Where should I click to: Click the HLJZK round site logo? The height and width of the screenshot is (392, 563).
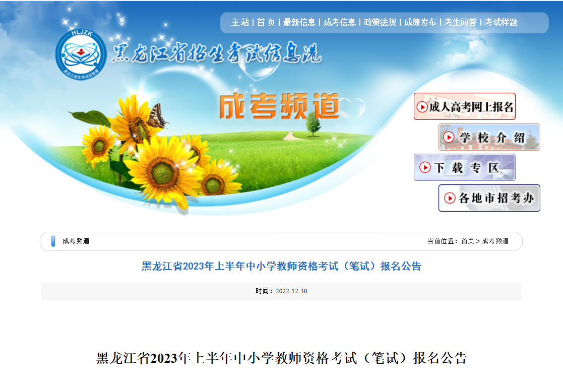pos(81,54)
